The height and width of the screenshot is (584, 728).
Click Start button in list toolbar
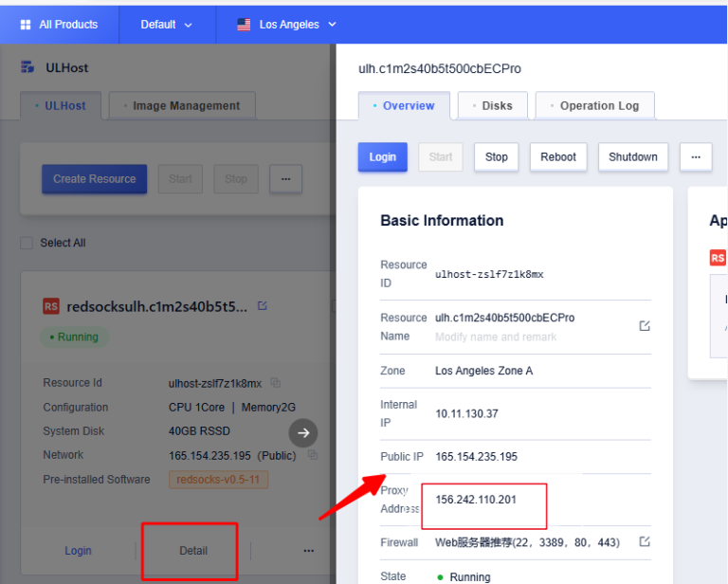180,179
